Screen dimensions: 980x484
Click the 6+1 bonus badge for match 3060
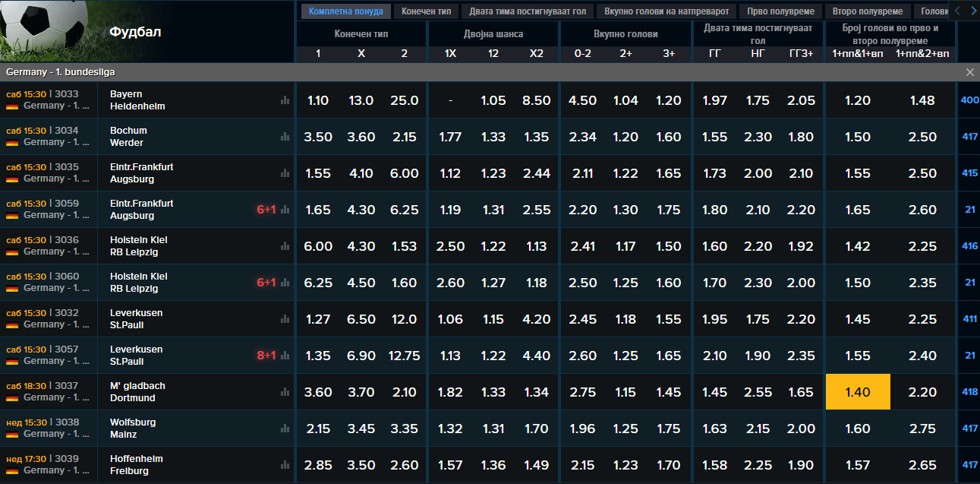point(266,283)
